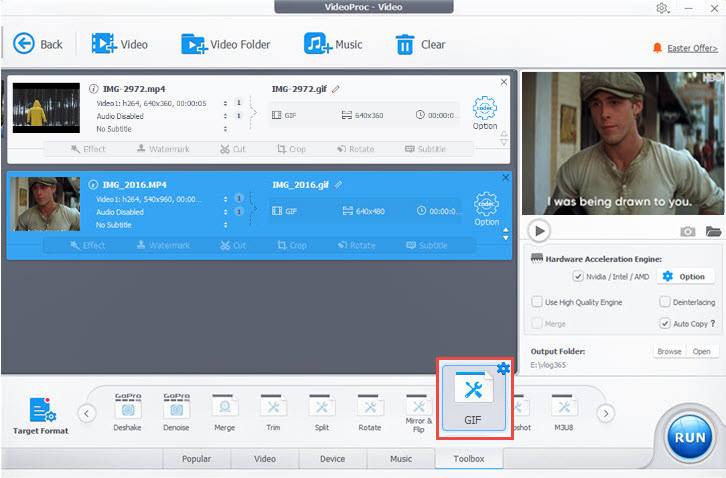Pick the Trim tool in toolbox
This screenshot has width=726, height=478.
273,409
